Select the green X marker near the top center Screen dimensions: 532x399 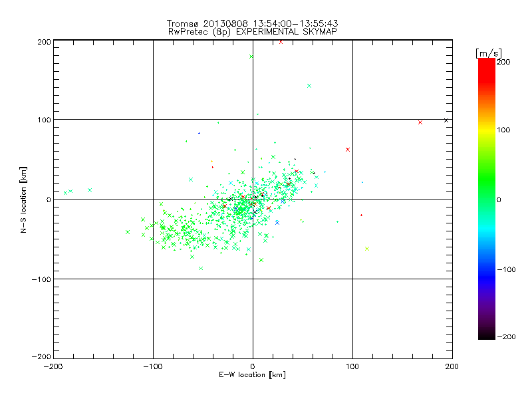pos(251,57)
